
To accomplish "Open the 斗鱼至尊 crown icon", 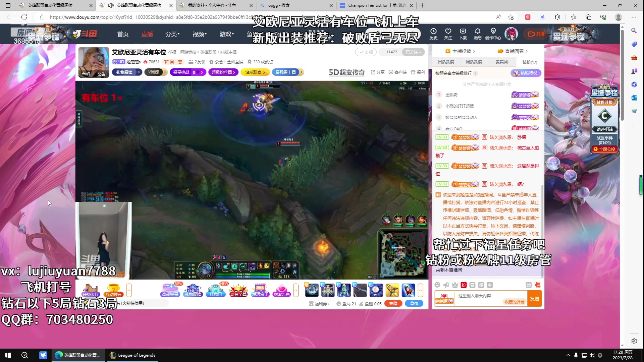I will coord(238,290).
